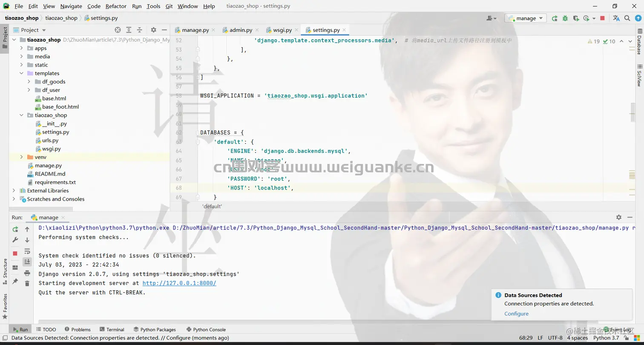The height and width of the screenshot is (345, 644).
Task: Select settings.py in the project tree
Action: [x=55, y=132]
